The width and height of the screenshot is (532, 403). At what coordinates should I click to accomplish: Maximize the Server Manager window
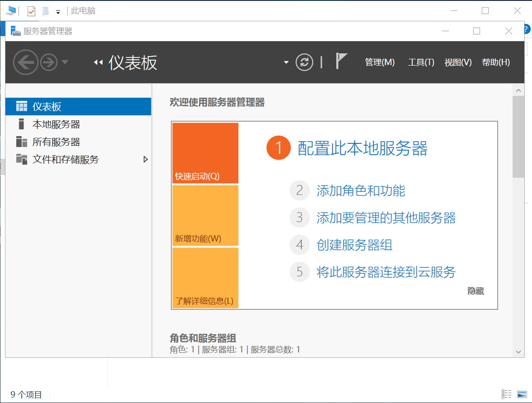click(477, 31)
